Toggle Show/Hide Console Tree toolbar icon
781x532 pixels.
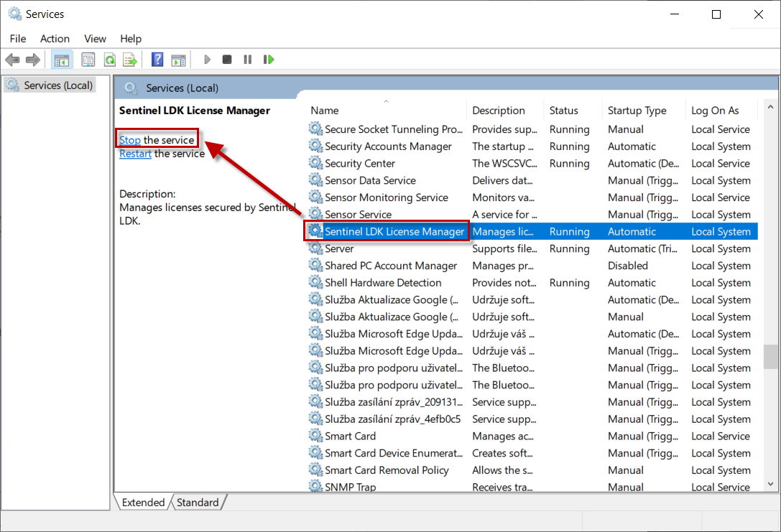tap(62, 60)
